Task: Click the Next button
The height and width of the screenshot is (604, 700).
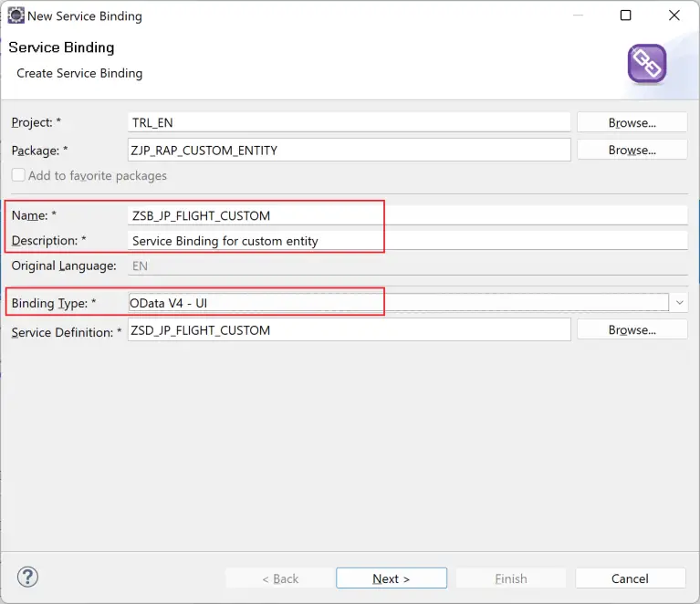Action: pyautogui.click(x=392, y=578)
